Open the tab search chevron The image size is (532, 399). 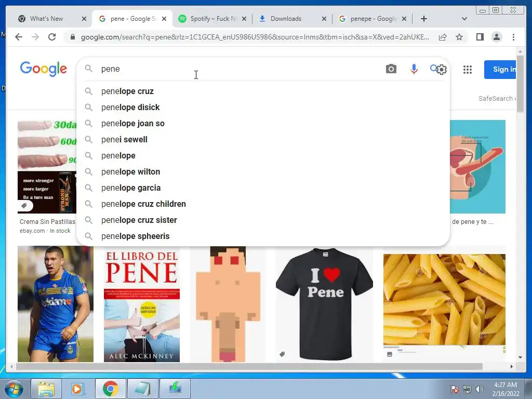tap(464, 19)
